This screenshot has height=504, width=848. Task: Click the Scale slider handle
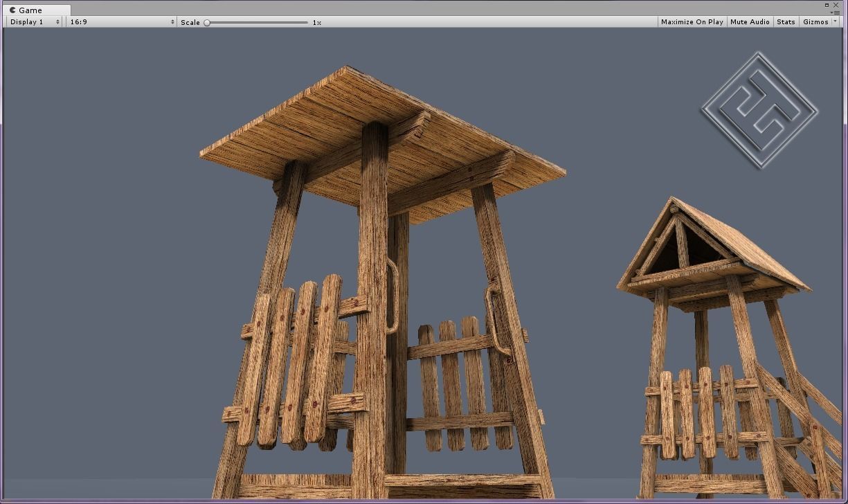(x=206, y=23)
